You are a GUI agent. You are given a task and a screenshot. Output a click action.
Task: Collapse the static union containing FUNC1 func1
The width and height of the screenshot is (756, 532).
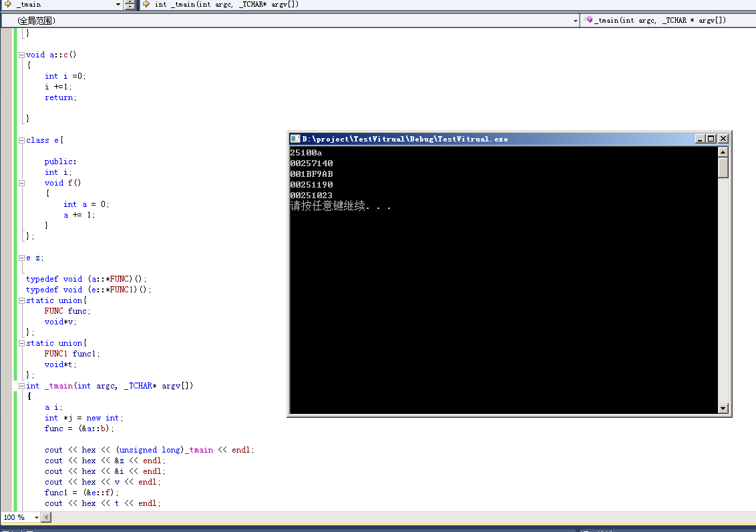(x=21, y=343)
